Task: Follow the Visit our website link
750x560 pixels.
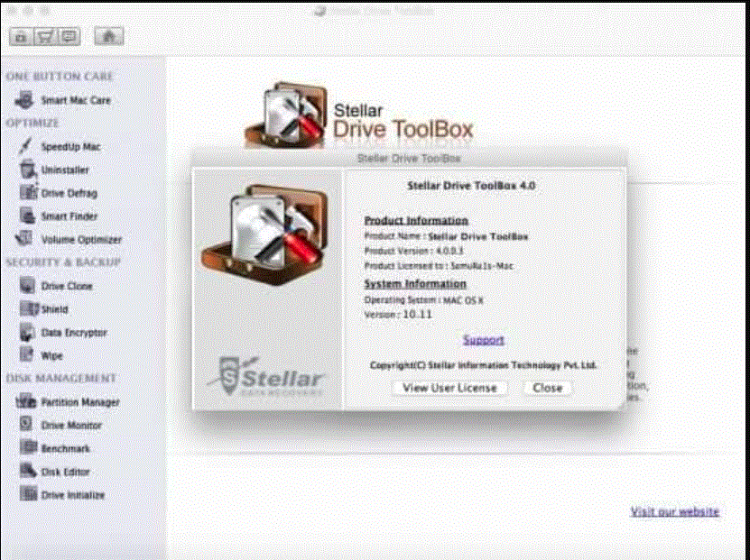Action: click(674, 511)
